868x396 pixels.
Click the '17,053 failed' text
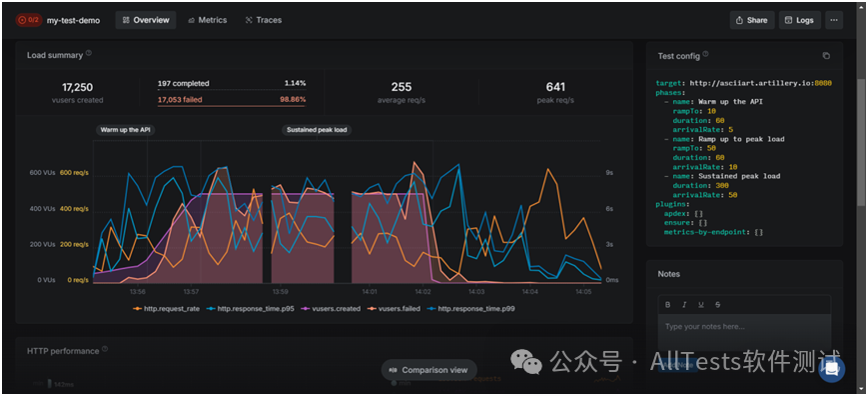pos(180,100)
